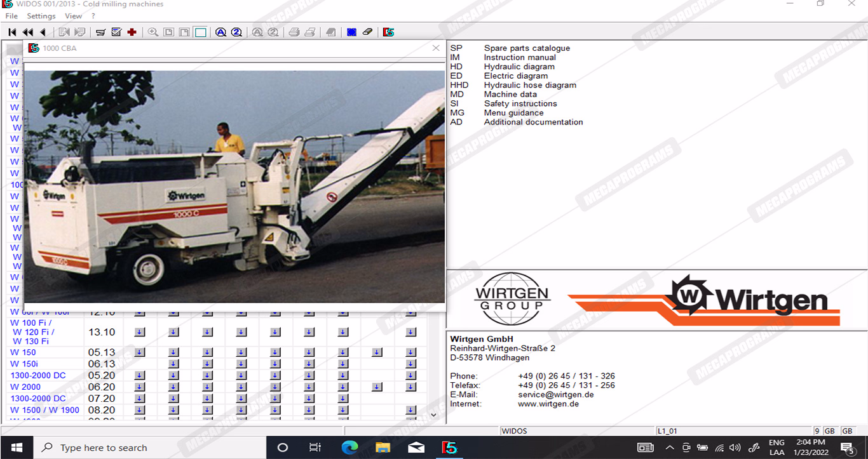Image resolution: width=868 pixels, height=459 pixels.
Task: Click the blue dotted square toolbar icon
Action: (x=351, y=32)
